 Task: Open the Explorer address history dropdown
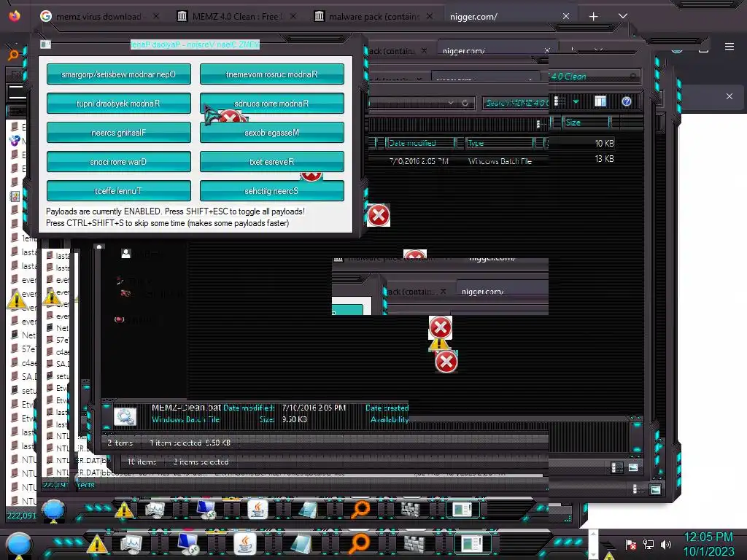coord(450,103)
